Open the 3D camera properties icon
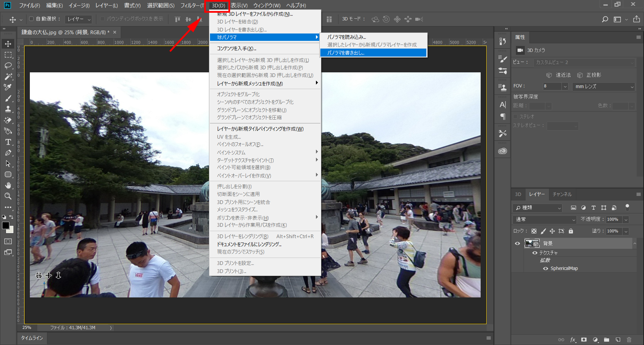The width and height of the screenshot is (644, 345). [x=520, y=50]
